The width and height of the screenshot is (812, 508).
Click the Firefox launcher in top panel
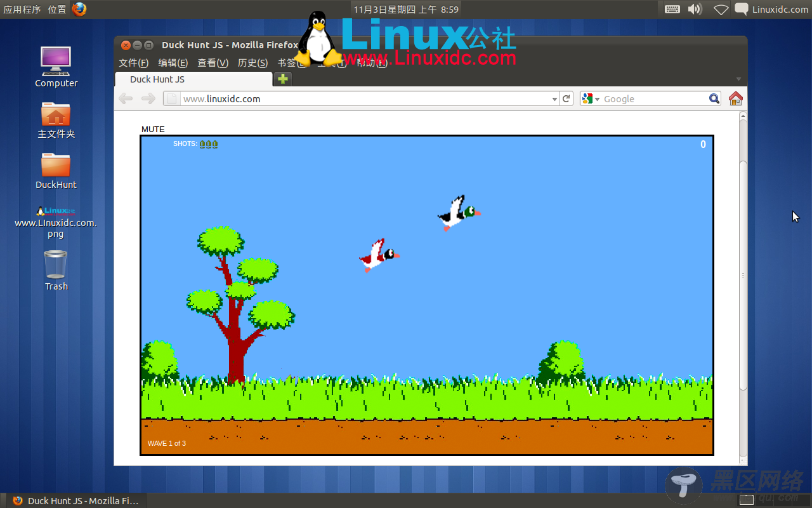[79, 9]
